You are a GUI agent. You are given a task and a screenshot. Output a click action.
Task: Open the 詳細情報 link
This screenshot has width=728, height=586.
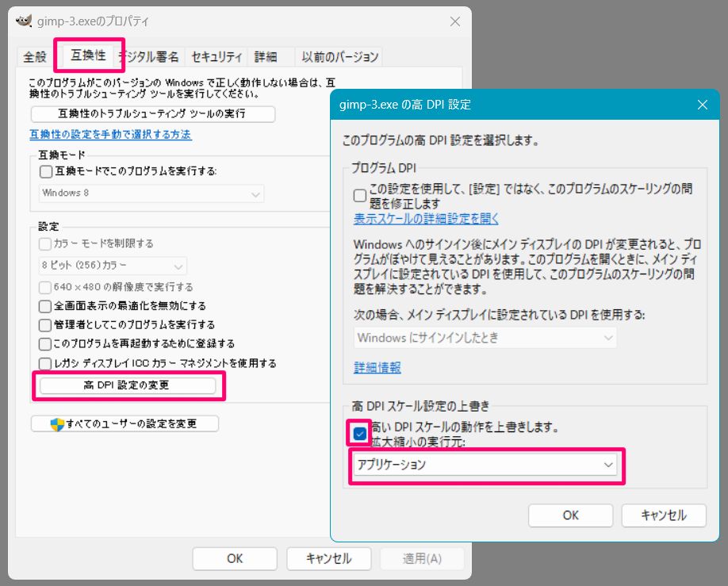pyautogui.click(x=377, y=368)
